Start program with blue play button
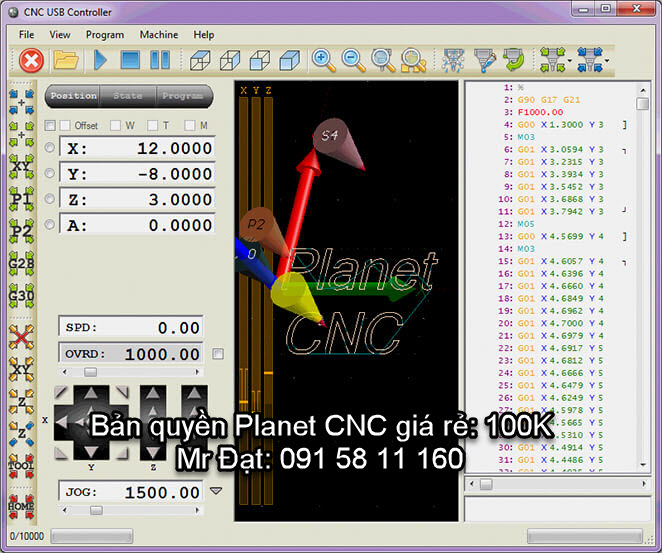Screen dimensions: 662x553 point(100,60)
